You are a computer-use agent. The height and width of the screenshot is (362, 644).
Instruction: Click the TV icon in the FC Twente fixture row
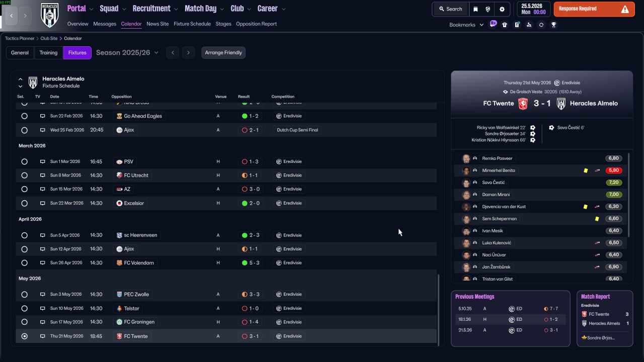[43, 336]
